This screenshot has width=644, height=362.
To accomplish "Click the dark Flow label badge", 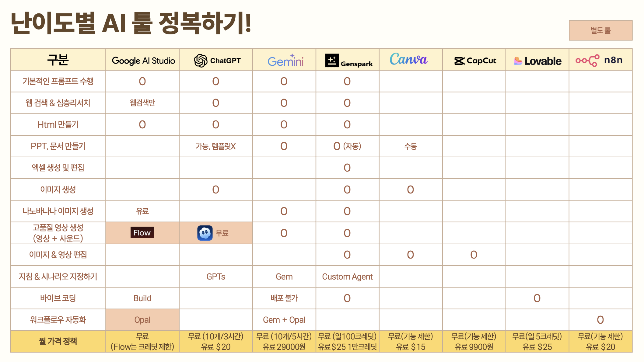I will pos(142,232).
